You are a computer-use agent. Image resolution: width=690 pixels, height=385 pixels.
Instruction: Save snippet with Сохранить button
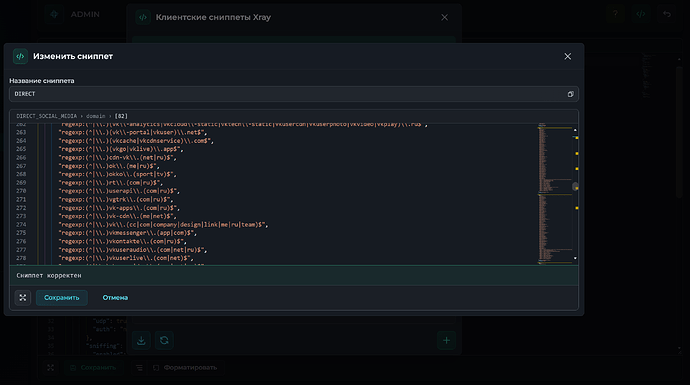pyautogui.click(x=62, y=298)
